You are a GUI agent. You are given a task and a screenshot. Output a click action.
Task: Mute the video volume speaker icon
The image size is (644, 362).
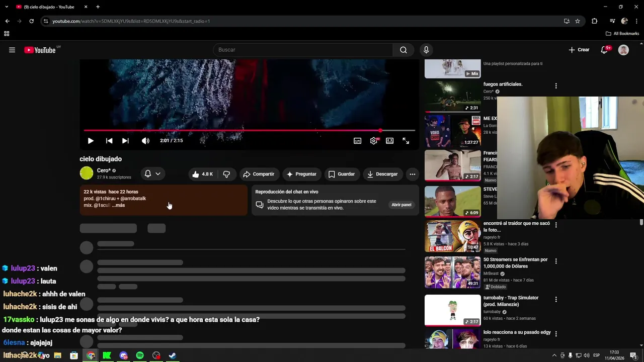click(145, 141)
